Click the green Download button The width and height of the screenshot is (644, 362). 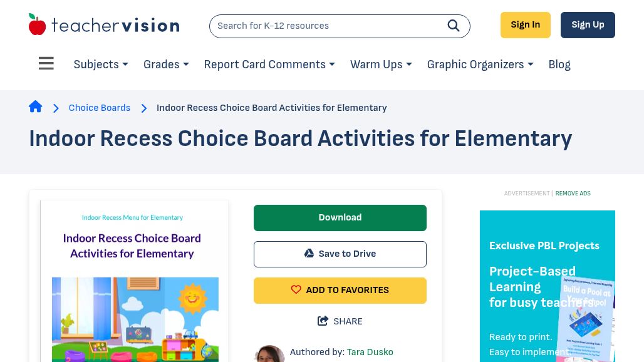tap(340, 217)
